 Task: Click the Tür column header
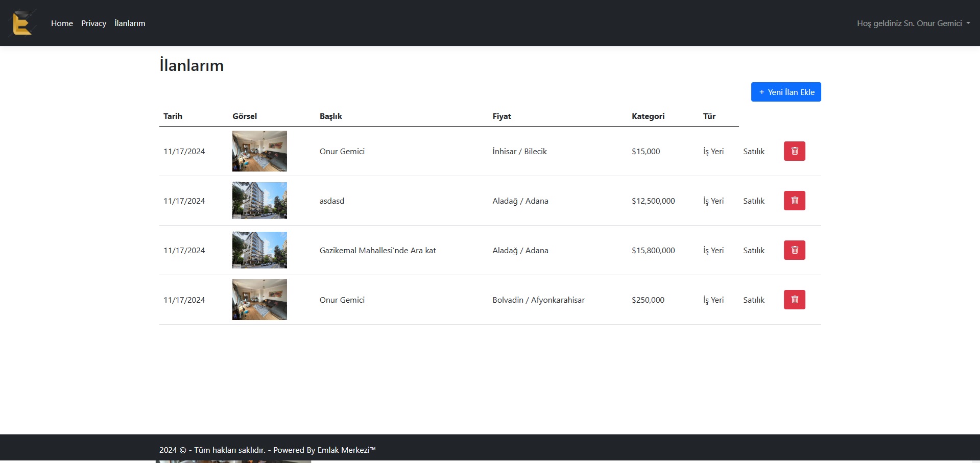tap(709, 116)
